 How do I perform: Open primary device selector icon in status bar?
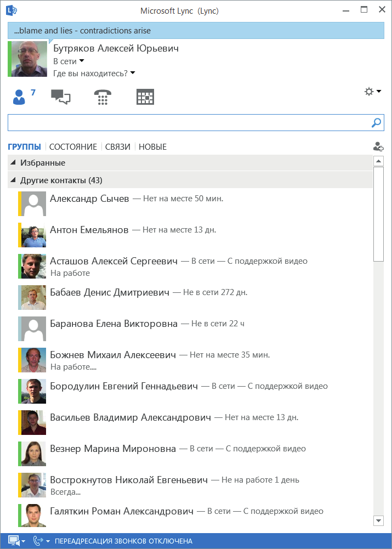[x=13, y=541]
